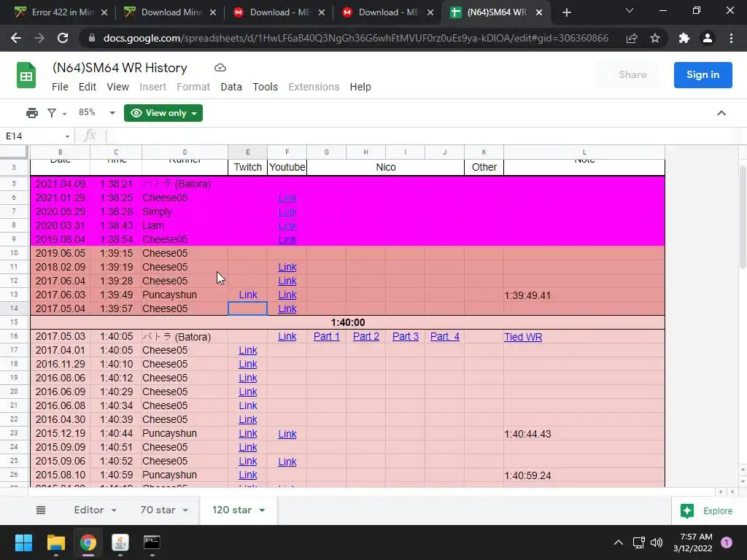Open the 120 star tab menu arrow
Screen dimensions: 747x560
pyautogui.click(x=262, y=510)
